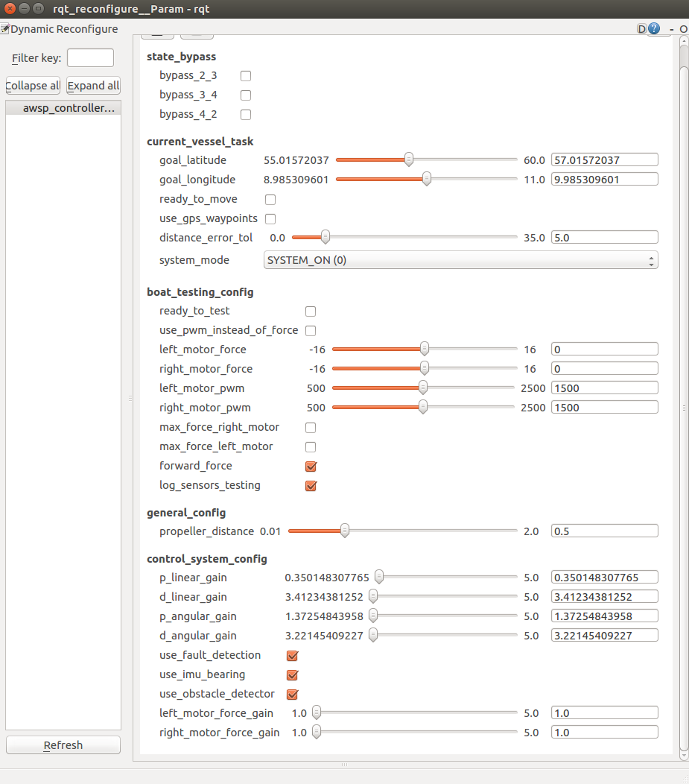Click the Dynamic Reconfigure plugin icon
The width and height of the screenshot is (689, 784).
[x=5, y=28]
